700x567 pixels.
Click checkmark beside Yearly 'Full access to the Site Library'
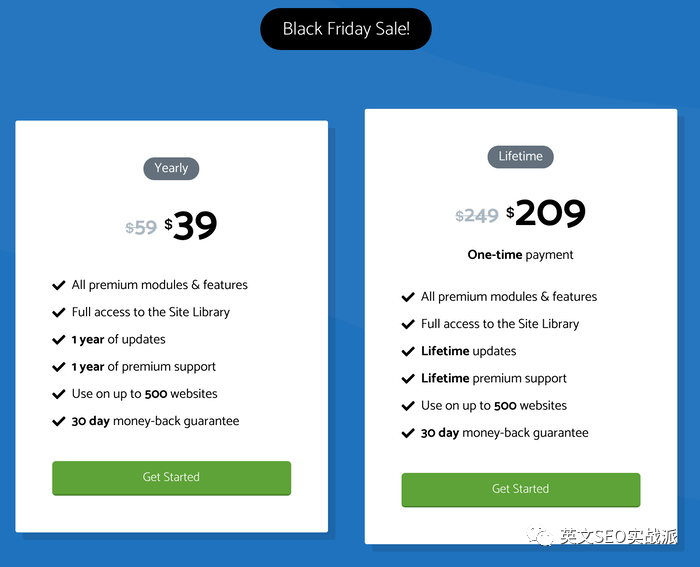(x=59, y=312)
